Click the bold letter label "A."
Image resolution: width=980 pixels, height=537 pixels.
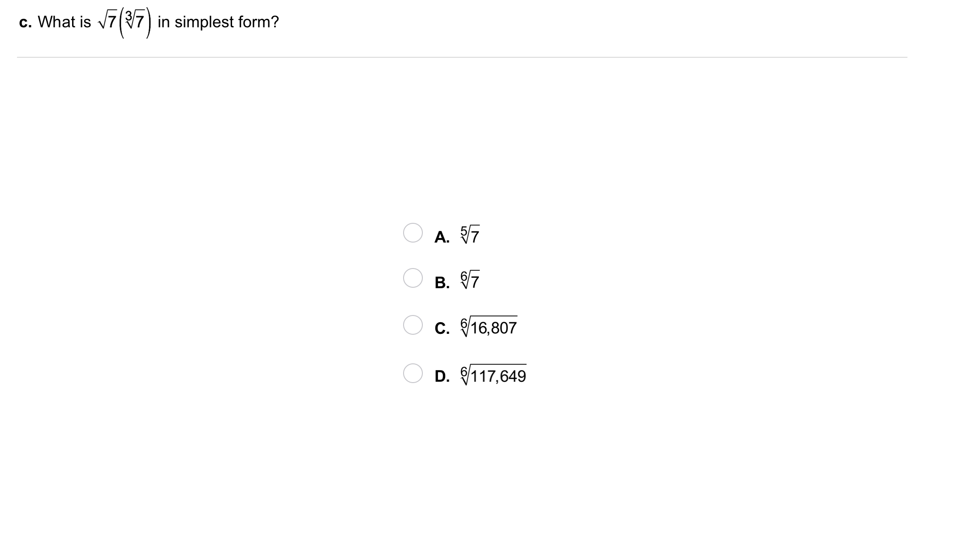[x=442, y=237]
